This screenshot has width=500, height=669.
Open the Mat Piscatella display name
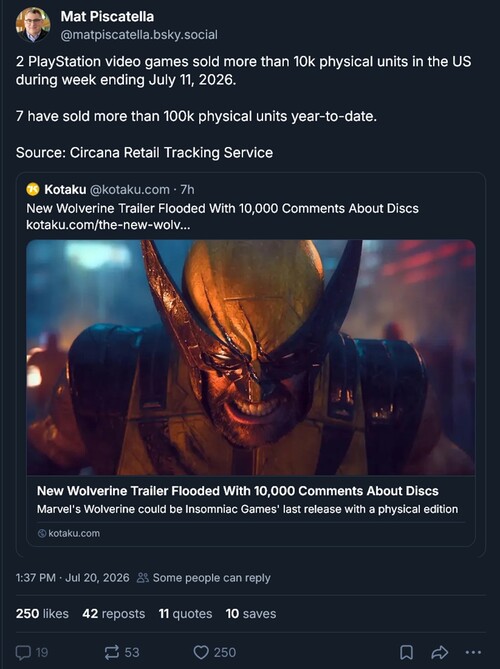107,17
